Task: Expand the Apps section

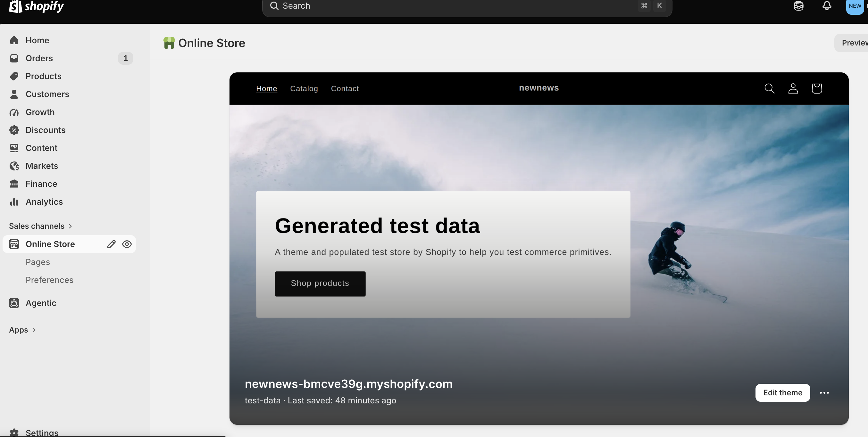Action: tap(22, 330)
